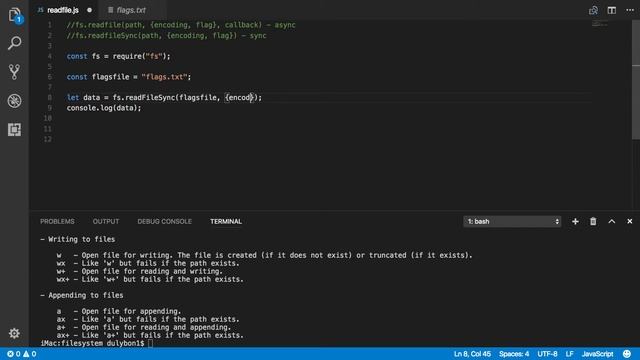
Task: Click line number 8 in the gutter
Action: point(49,98)
